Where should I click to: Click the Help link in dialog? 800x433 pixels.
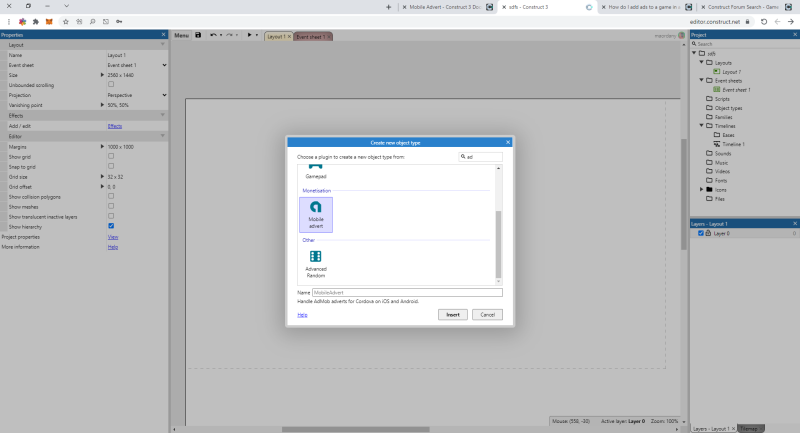click(x=302, y=315)
